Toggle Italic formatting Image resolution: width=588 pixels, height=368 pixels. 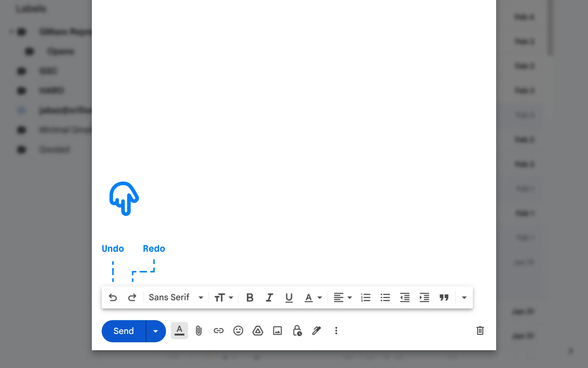(269, 297)
